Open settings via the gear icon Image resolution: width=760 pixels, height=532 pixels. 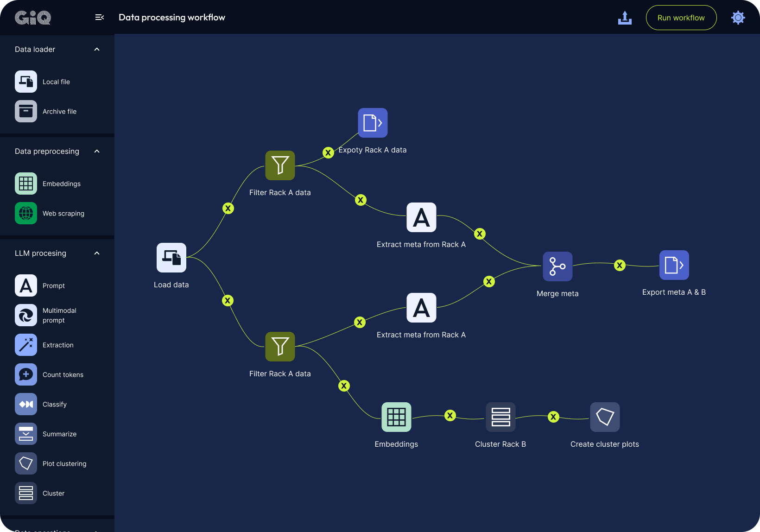tap(738, 18)
